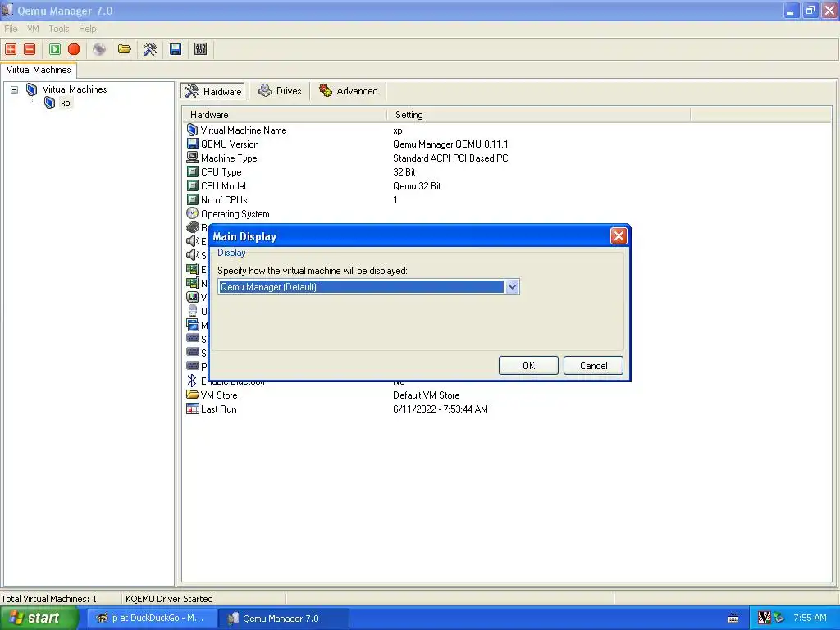Open the sliders settings toolbar icon
The width and height of the screenshot is (840, 630).
click(x=200, y=49)
